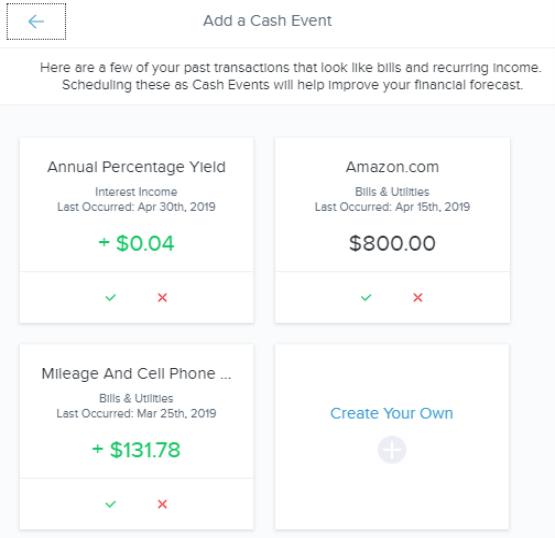Dismiss Mileage And Cell Phone with X
This screenshot has height=538, width=555.
coord(162,504)
